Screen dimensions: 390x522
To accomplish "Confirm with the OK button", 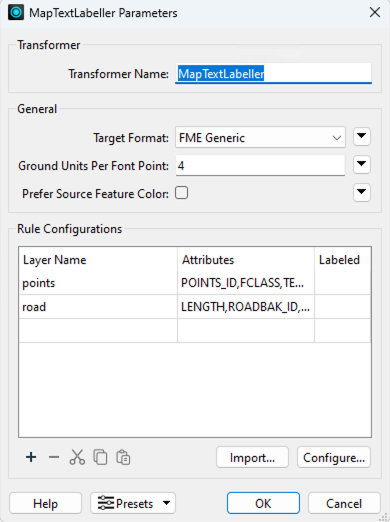I will tap(263, 503).
